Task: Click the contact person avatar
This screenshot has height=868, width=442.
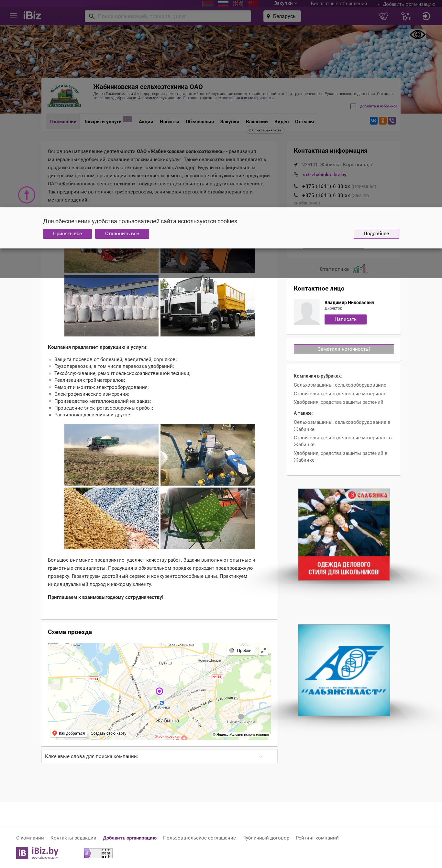Action: click(306, 312)
